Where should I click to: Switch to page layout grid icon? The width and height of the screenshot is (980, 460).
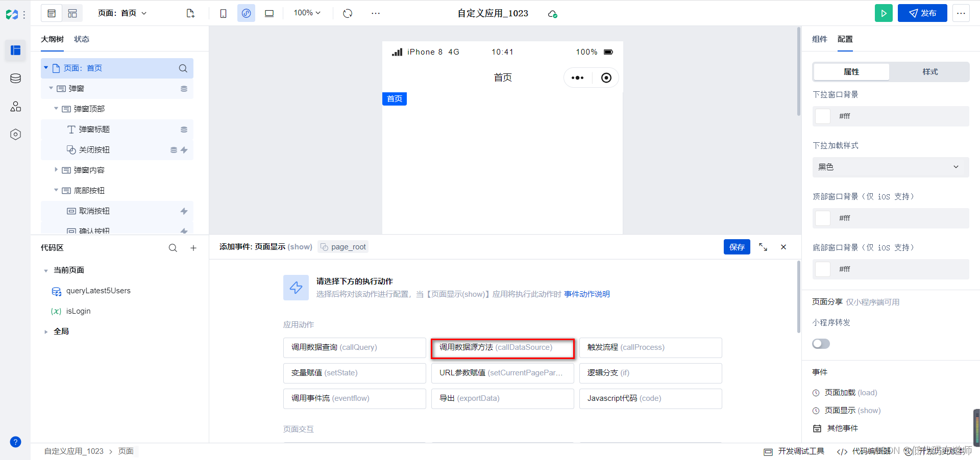pyautogui.click(x=72, y=13)
